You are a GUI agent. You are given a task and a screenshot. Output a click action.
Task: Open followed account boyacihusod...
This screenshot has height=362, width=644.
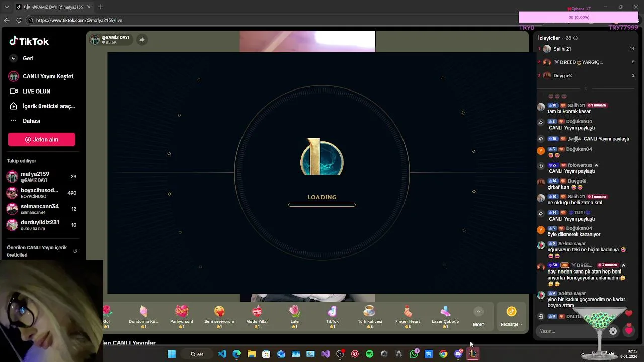(41, 193)
